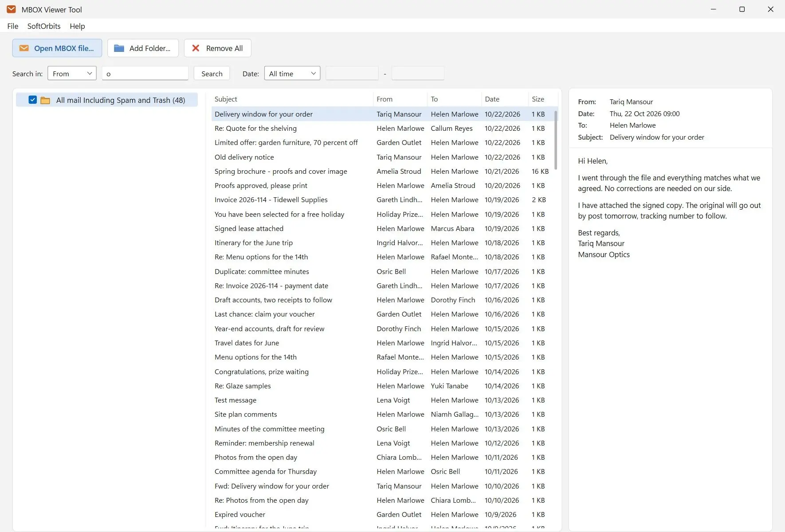Select 'Year-end accounts, draft for review'
The width and height of the screenshot is (785, 532).
(x=382, y=329)
